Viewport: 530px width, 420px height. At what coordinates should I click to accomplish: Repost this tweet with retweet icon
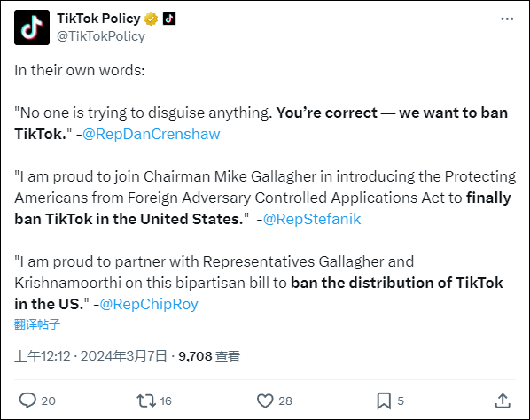[146, 401]
